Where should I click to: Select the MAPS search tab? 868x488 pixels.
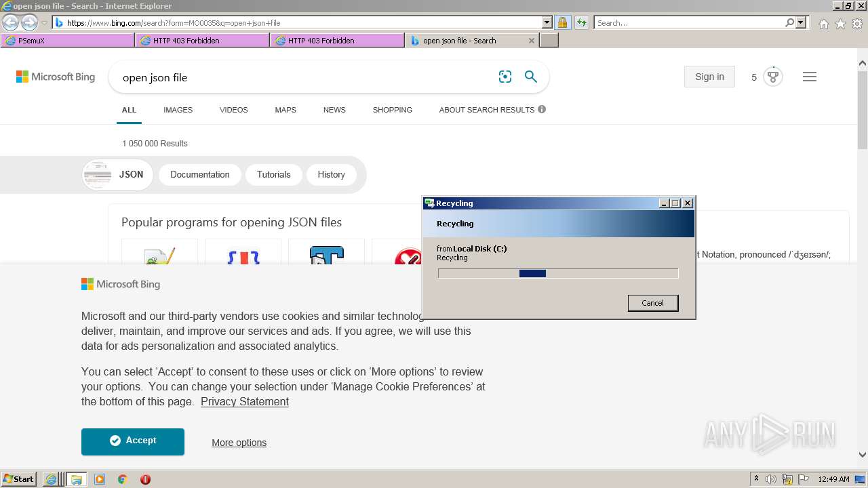coord(285,110)
